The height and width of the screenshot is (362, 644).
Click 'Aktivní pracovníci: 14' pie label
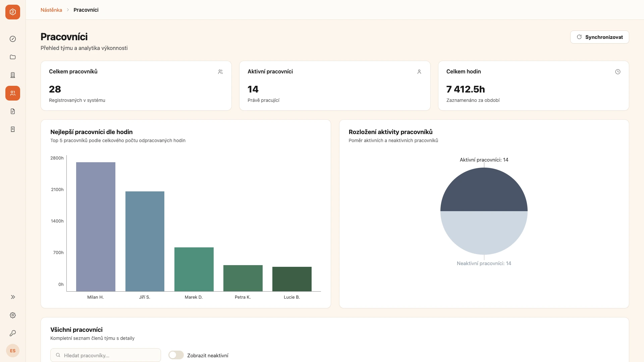tap(484, 160)
